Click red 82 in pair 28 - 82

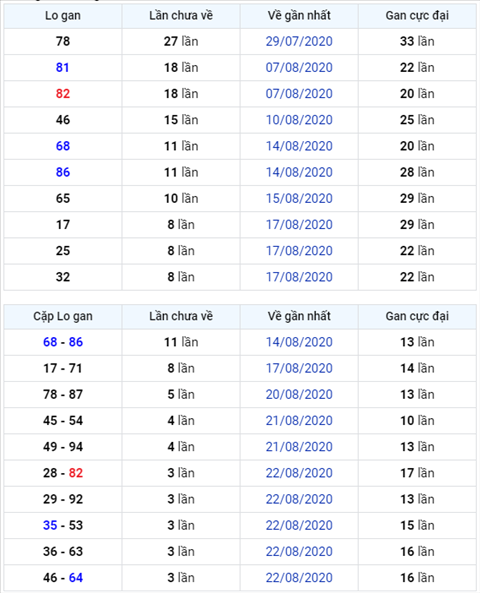click(x=76, y=473)
